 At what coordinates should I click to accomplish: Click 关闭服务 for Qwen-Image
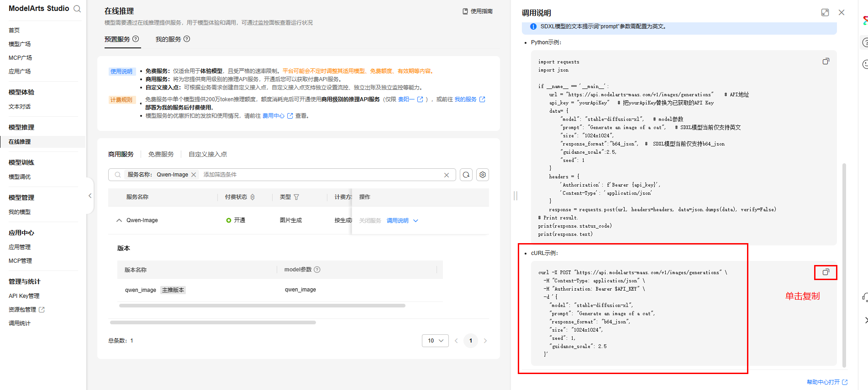[x=370, y=221]
